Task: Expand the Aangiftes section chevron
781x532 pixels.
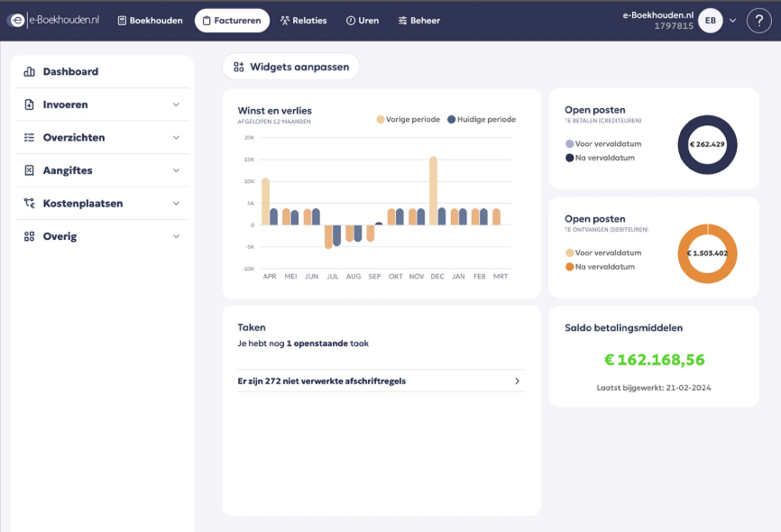Action: pos(176,170)
